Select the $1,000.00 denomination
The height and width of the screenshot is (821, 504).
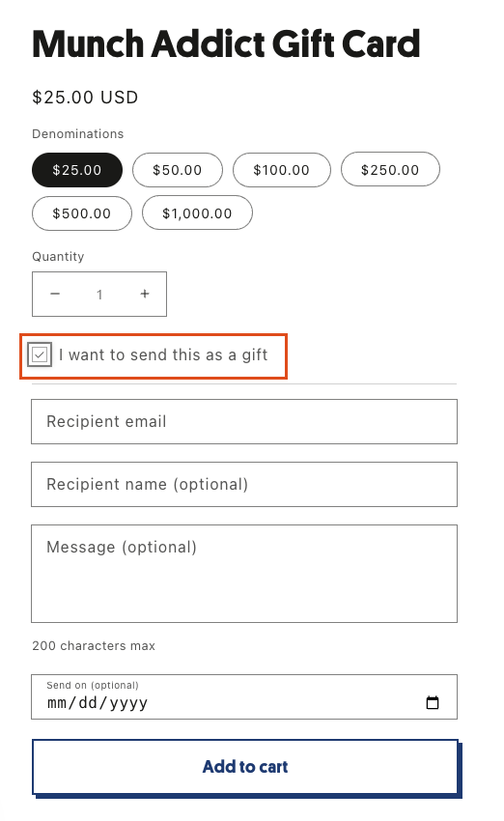click(x=197, y=213)
